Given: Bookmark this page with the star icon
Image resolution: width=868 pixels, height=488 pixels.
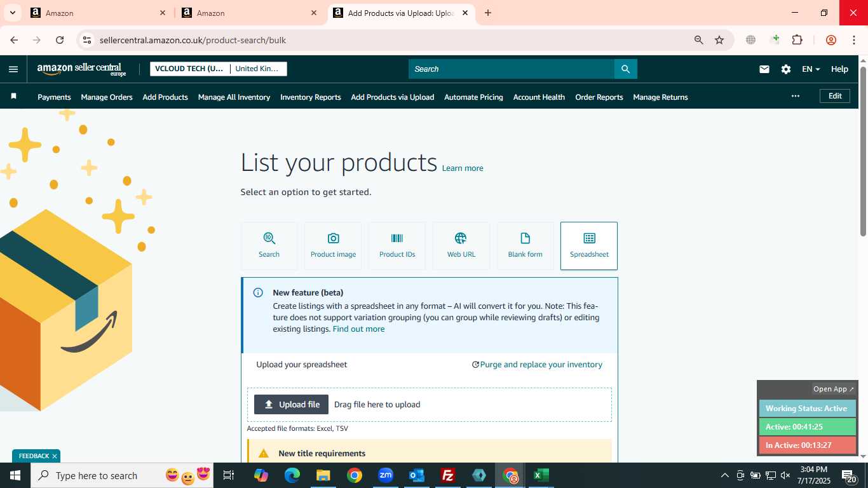Looking at the screenshot, I should coord(719,40).
